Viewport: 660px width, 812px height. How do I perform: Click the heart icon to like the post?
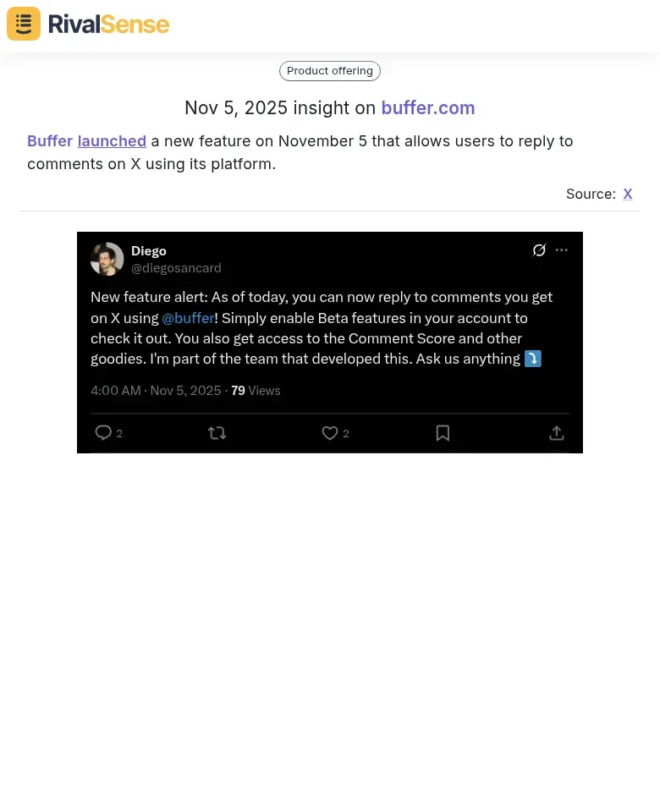[x=329, y=432]
